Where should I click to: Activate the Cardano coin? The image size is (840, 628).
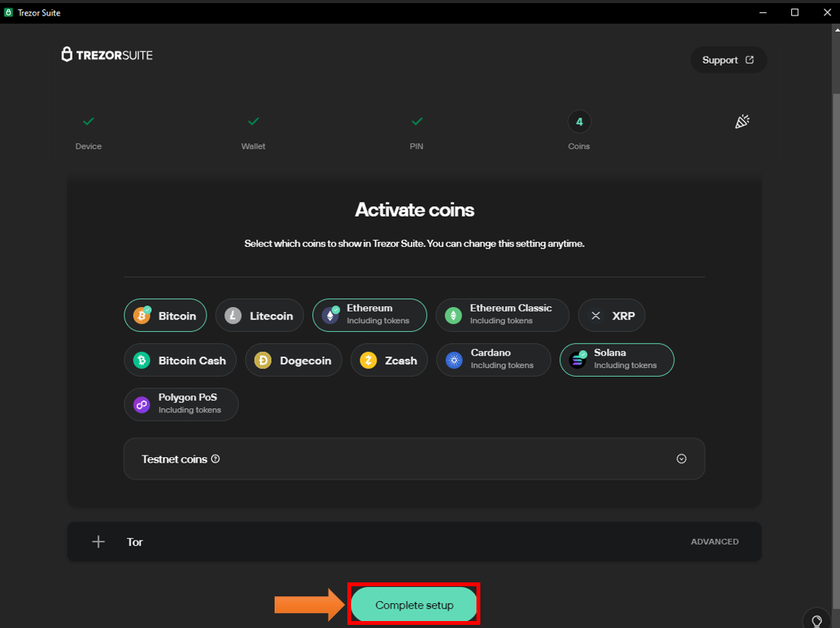point(493,360)
